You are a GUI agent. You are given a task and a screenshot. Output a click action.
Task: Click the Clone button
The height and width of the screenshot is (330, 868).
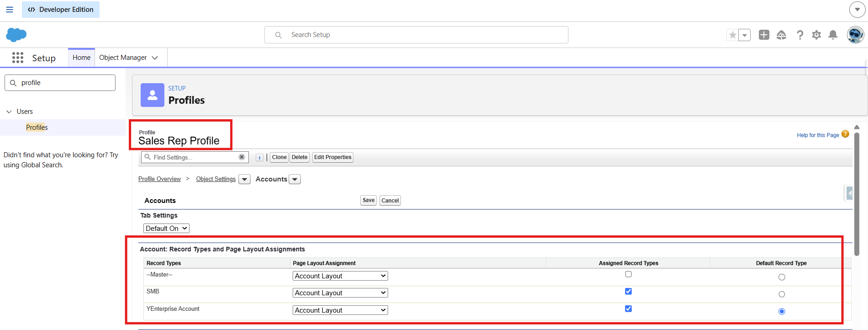[x=279, y=157]
